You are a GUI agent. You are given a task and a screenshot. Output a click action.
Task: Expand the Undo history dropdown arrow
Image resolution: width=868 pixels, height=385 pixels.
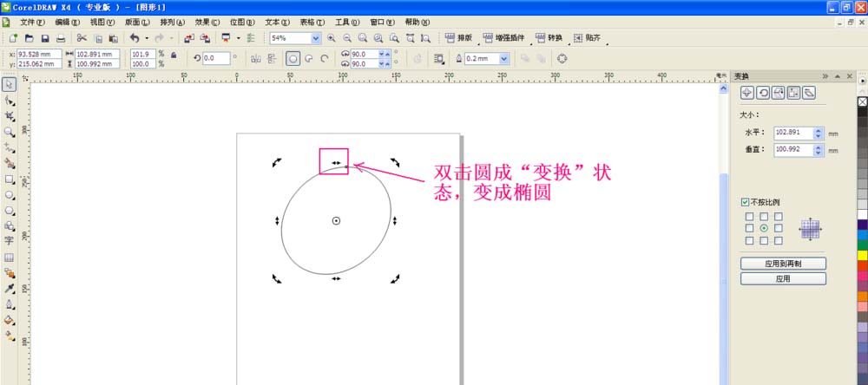147,38
